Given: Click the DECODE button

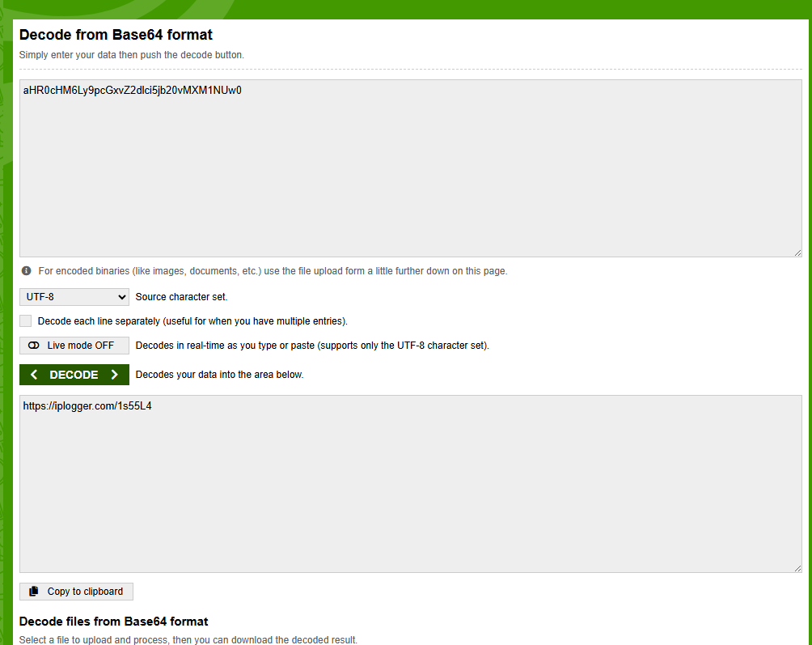Looking at the screenshot, I should coord(74,375).
